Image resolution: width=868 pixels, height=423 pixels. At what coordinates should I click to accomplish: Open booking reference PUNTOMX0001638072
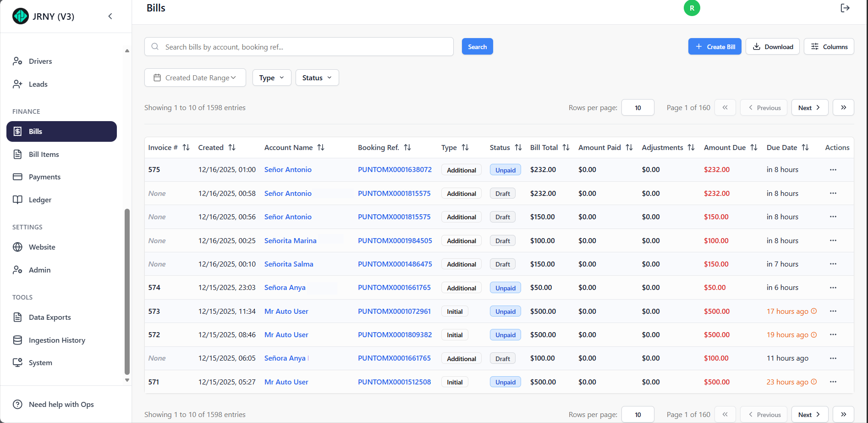coord(395,170)
